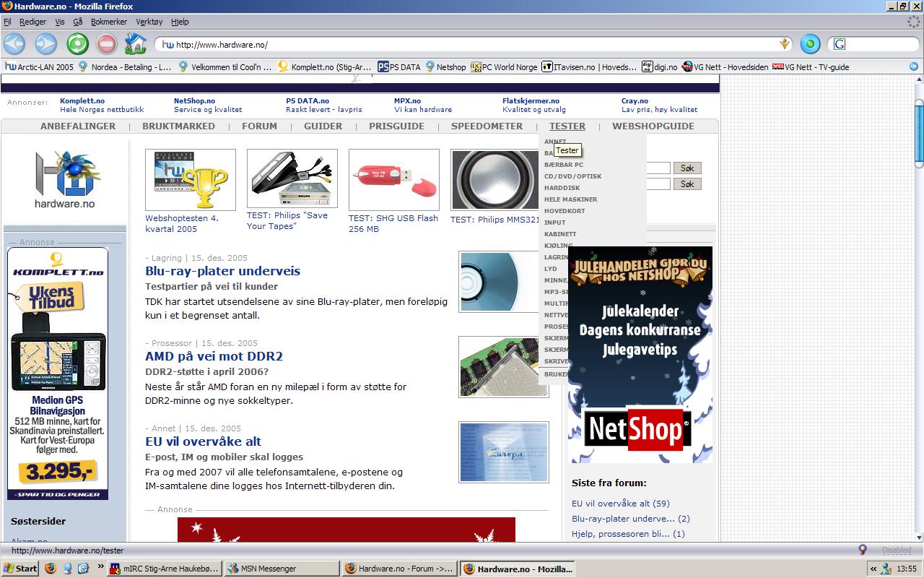924x578 pixels.
Task: Click the URL address field
Action: click(x=473, y=44)
